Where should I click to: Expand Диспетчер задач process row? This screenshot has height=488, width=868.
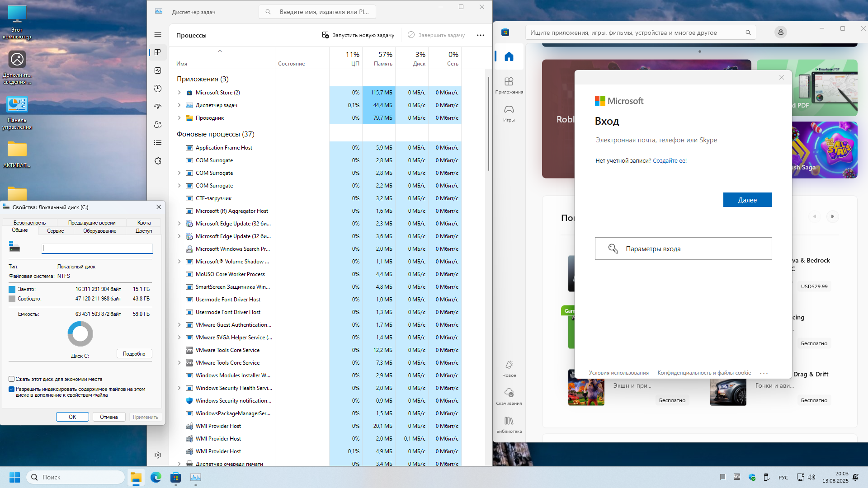[x=179, y=105]
